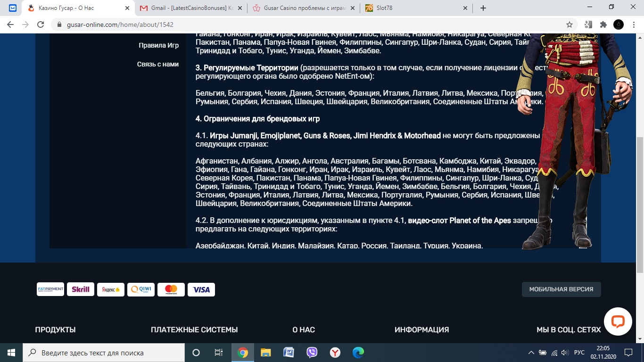Viewport: 644px width, 362px height.
Task: Open Viber from the taskbar
Action: (312, 353)
